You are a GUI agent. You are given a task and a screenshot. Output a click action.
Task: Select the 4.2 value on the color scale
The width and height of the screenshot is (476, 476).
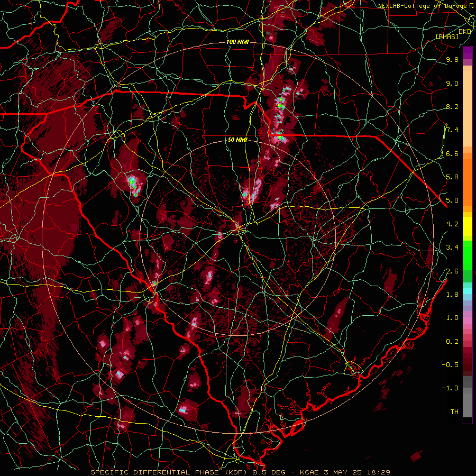tap(452, 224)
